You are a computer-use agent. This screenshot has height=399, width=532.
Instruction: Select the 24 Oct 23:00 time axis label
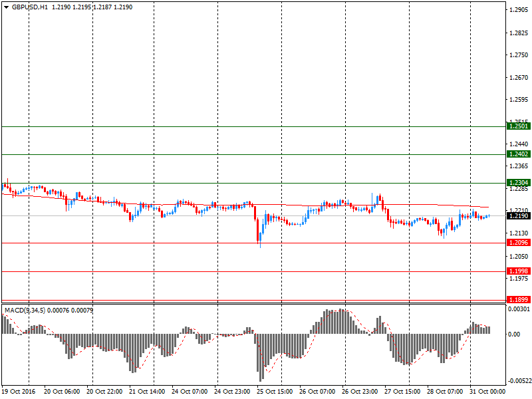(232, 391)
